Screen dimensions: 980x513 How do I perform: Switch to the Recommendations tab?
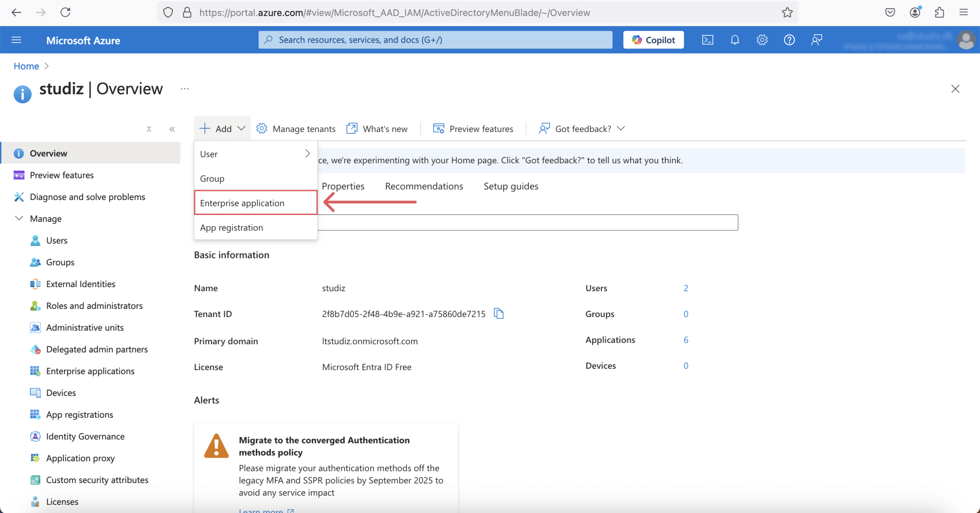424,186
